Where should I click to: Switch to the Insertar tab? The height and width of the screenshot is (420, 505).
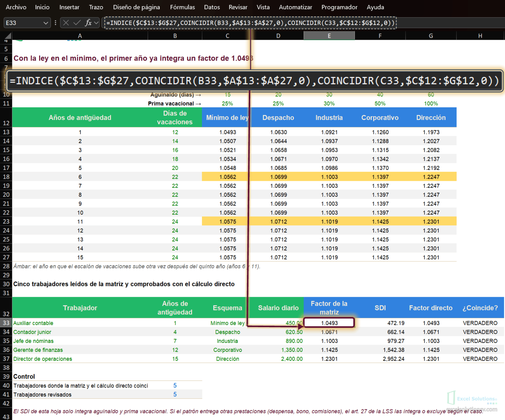click(69, 7)
